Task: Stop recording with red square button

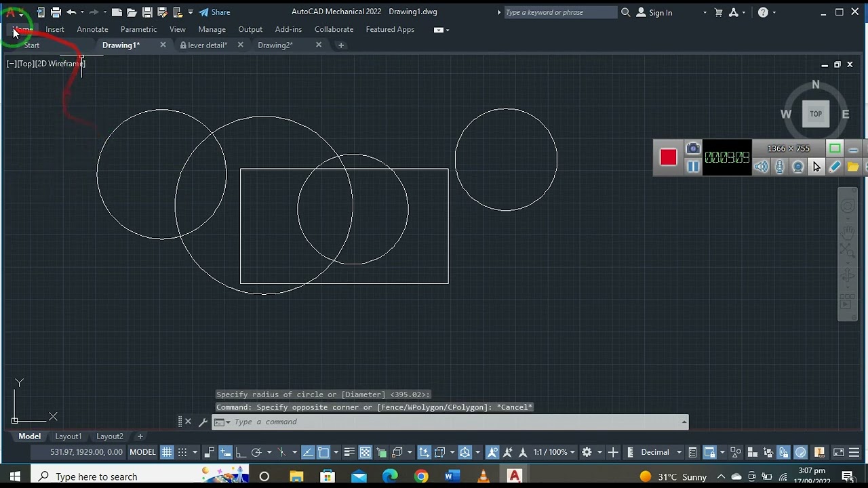Action: click(668, 157)
